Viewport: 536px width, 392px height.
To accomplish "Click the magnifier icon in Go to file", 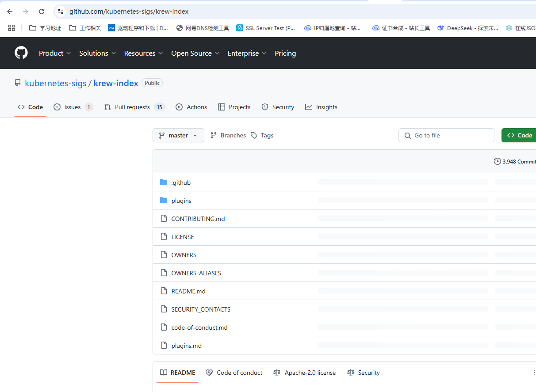I will click(408, 135).
